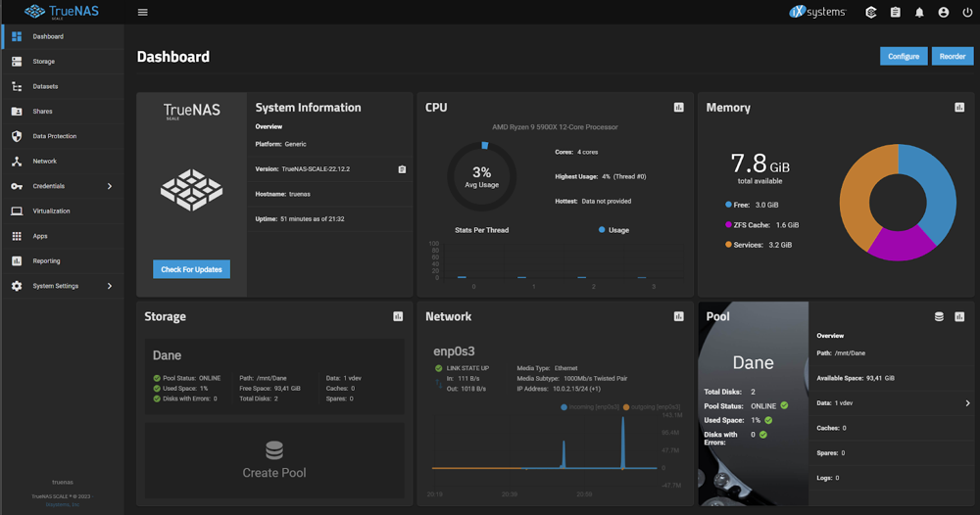Click the magenta ZFS Cache legend dot
Screen dimensions: 980x515
pyautogui.click(x=728, y=224)
